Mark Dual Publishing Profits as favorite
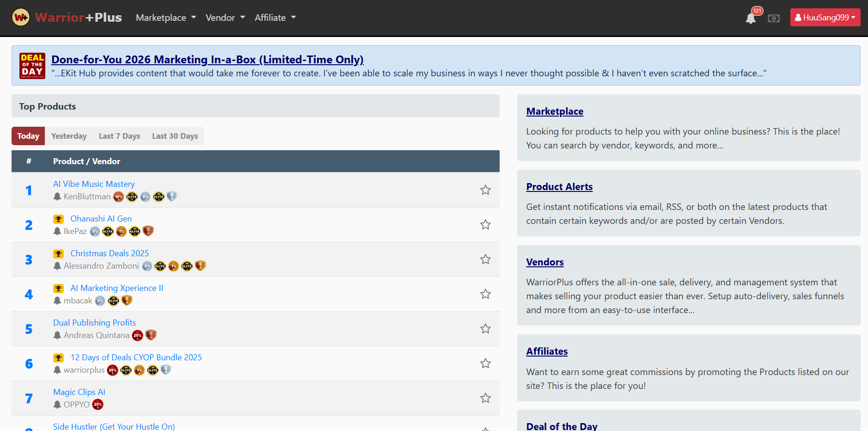Image resolution: width=868 pixels, height=431 pixels. 485,329
